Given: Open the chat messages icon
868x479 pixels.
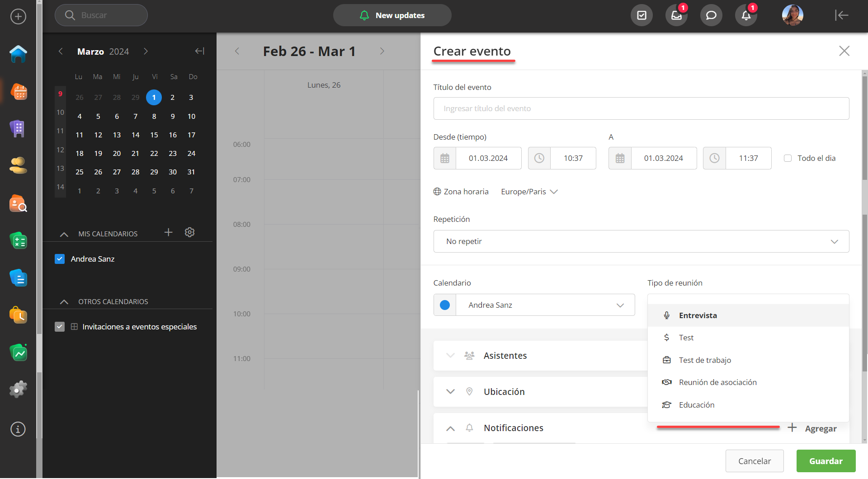Looking at the screenshot, I should pos(711,15).
